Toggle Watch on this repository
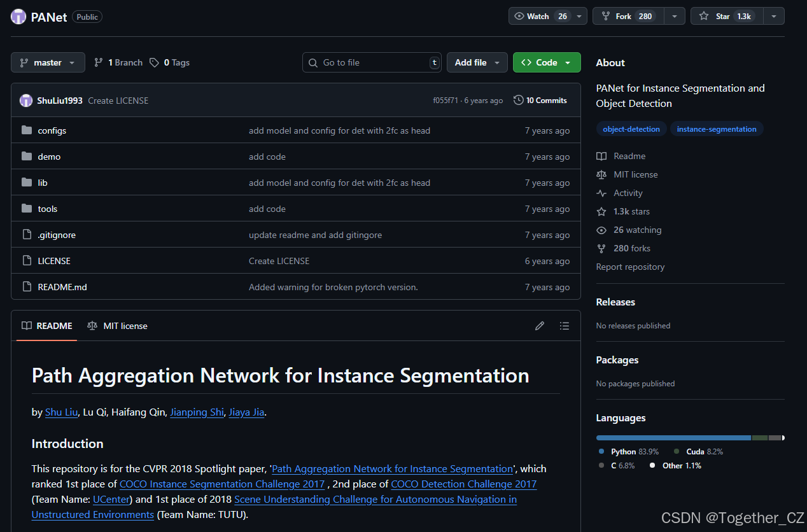 tap(540, 17)
